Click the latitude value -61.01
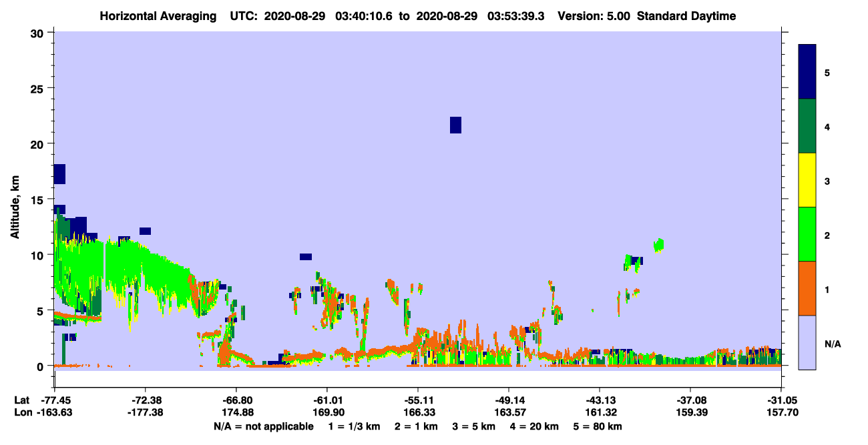868x445 pixels. [x=327, y=400]
